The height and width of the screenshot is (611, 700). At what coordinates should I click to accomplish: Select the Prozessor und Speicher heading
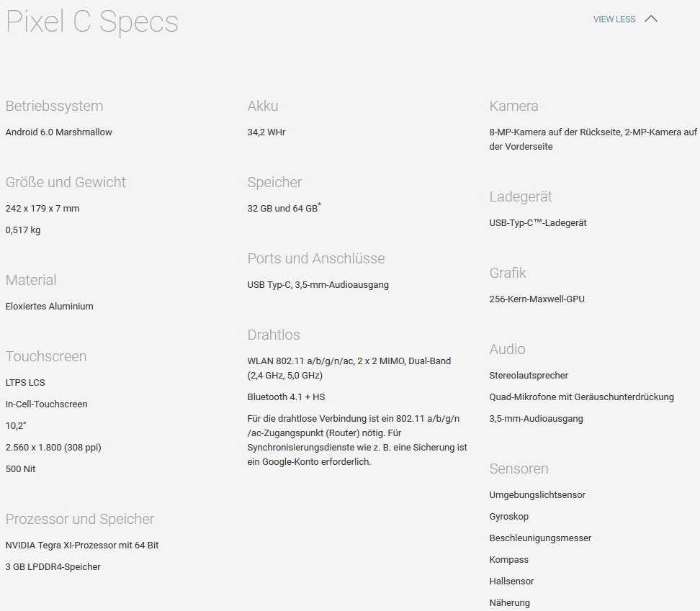[x=80, y=519]
